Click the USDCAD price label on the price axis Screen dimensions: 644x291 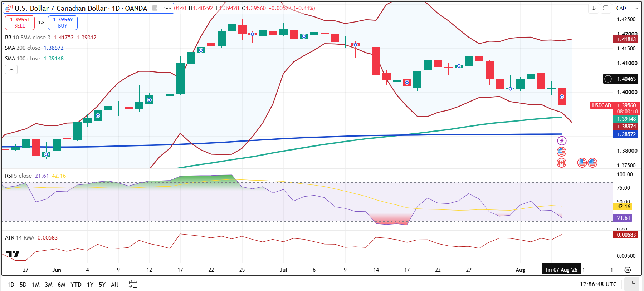coord(601,105)
